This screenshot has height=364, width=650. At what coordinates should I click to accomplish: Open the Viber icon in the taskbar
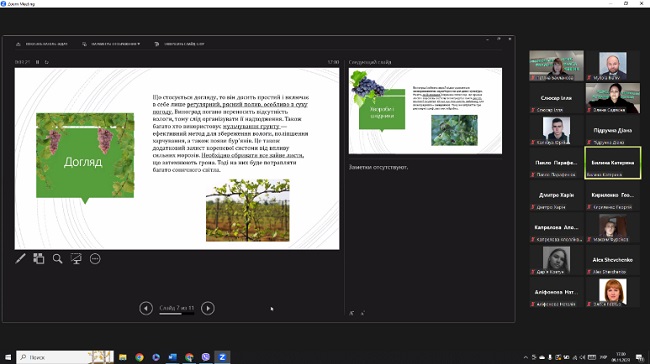coord(206,357)
